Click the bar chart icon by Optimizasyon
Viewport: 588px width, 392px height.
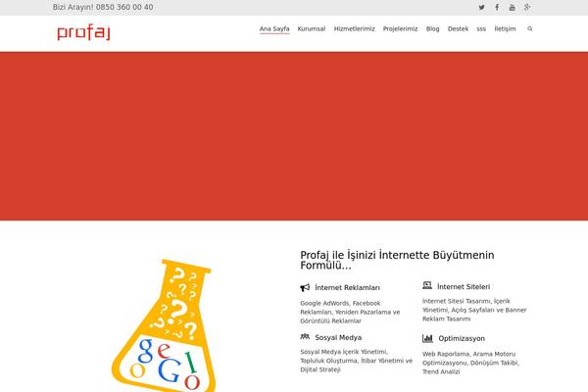[427, 338]
